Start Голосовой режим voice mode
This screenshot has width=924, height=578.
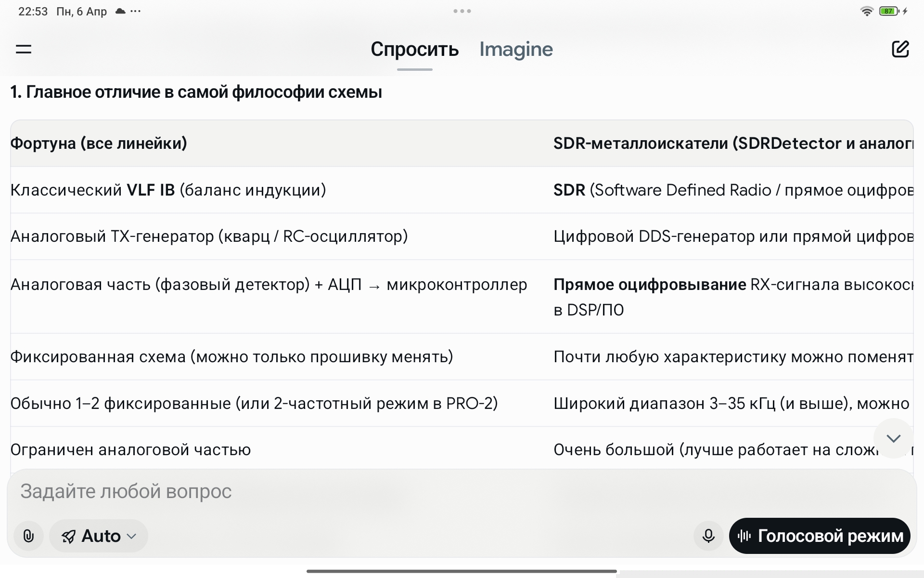[820, 536]
